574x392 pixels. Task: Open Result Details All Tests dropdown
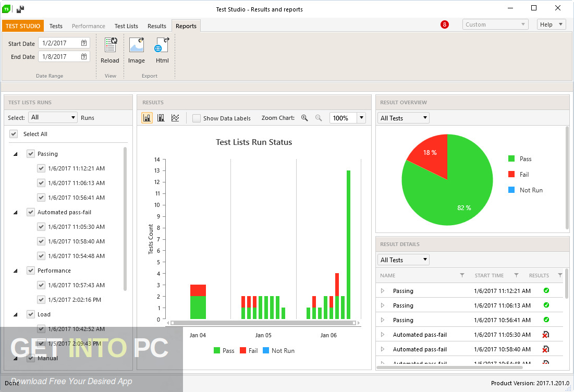click(403, 260)
